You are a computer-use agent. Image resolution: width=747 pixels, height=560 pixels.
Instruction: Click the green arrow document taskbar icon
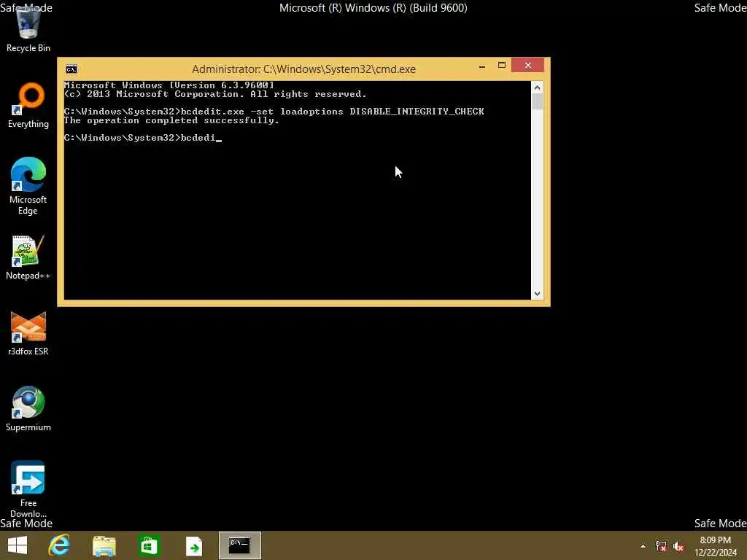194,546
